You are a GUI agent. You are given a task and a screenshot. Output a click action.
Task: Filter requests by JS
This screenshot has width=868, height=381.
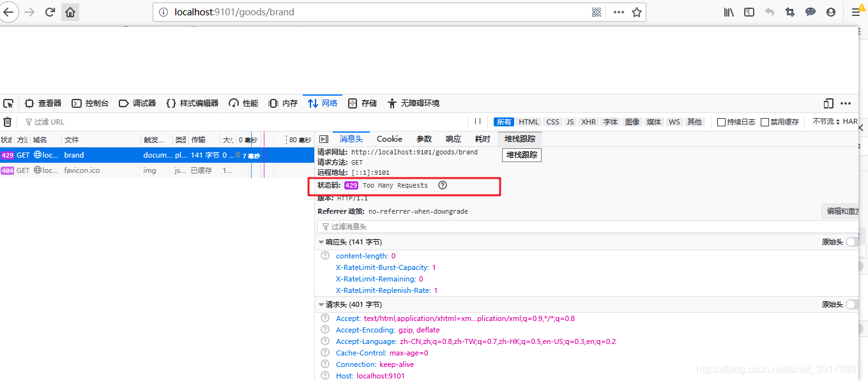click(x=570, y=122)
